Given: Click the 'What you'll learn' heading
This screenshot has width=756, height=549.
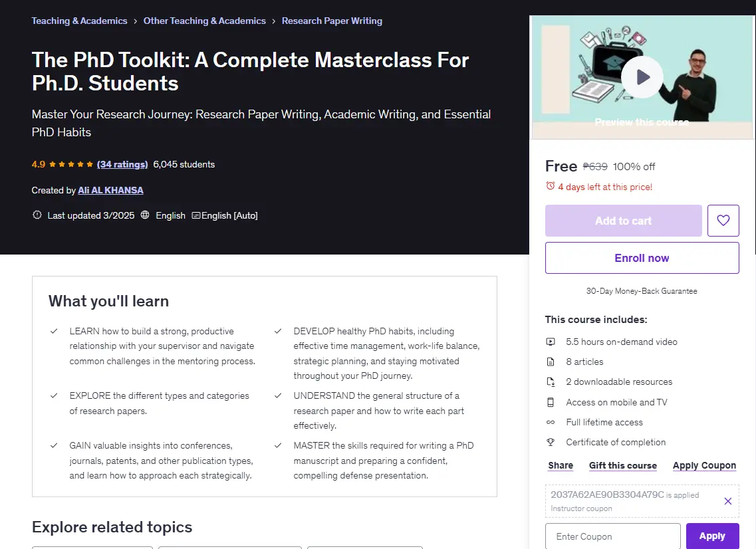Looking at the screenshot, I should click(108, 301).
